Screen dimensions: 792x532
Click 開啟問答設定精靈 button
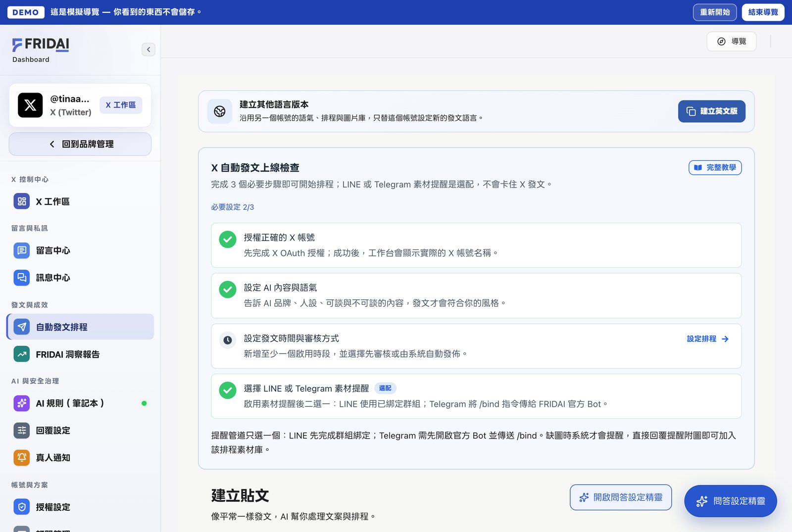(x=621, y=497)
